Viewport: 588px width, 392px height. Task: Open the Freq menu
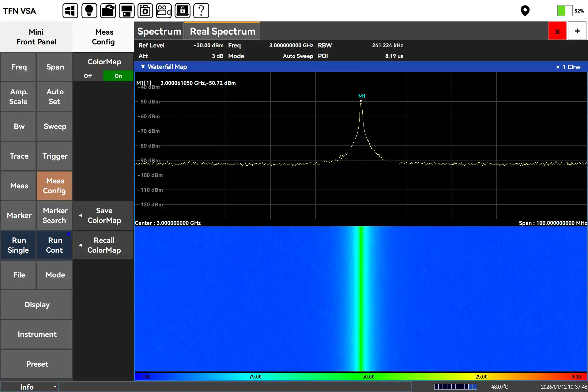tap(19, 67)
